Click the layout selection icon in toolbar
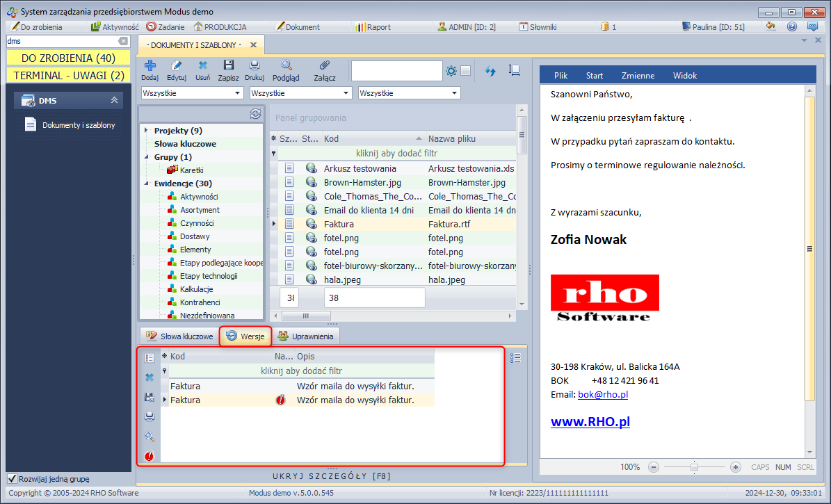 pyautogui.click(x=514, y=70)
